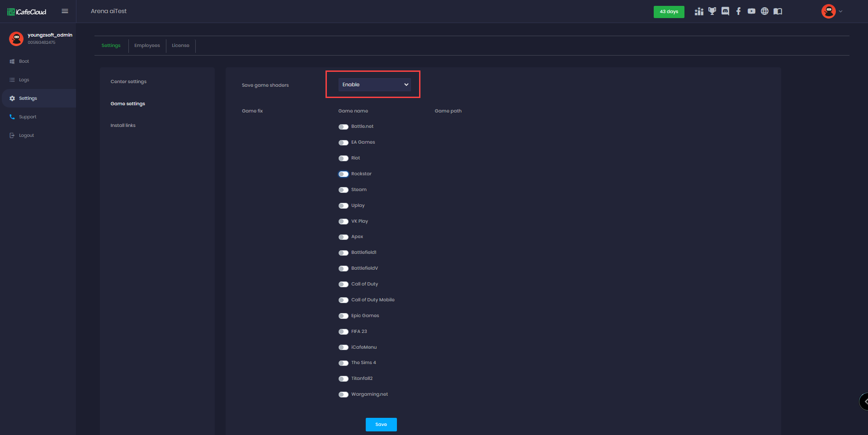Viewport: 868px width, 435px height.
Task: Toggle the Rockstar game fix
Action: (344, 174)
